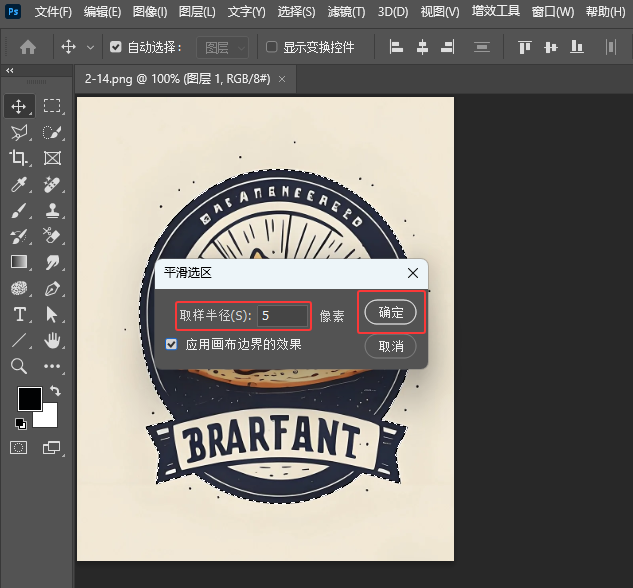The image size is (633, 588).
Task: Enable the 显示变换控件 checkbox
Action: point(272,47)
